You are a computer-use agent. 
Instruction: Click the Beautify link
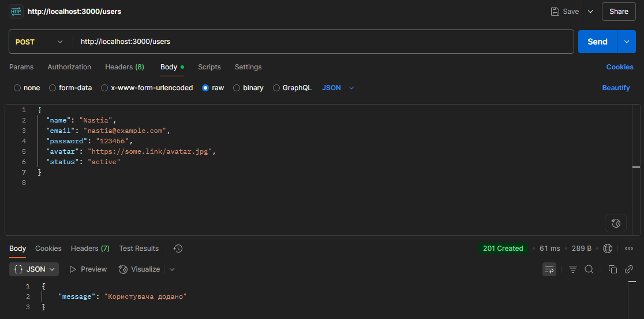[616, 88]
